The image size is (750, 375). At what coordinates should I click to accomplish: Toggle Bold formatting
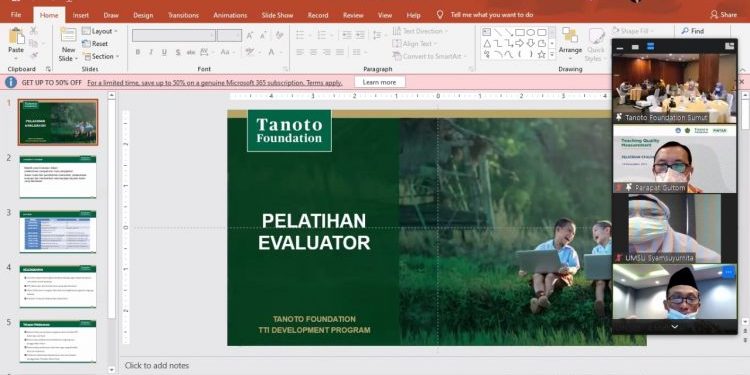tap(138, 52)
